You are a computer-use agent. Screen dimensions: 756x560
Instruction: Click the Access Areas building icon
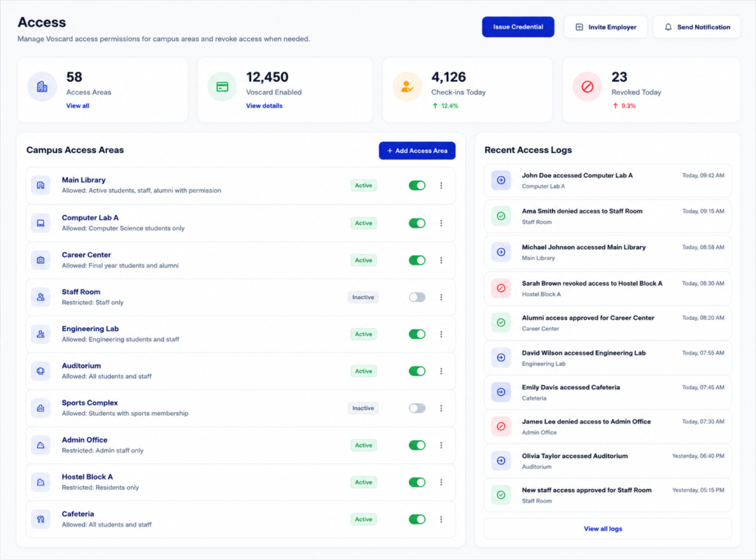[42, 87]
